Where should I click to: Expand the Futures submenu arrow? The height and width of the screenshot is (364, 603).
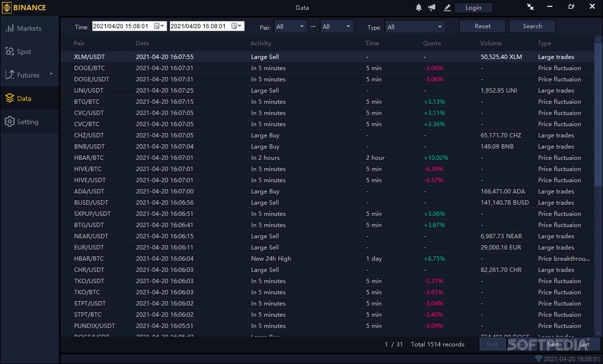[51, 75]
